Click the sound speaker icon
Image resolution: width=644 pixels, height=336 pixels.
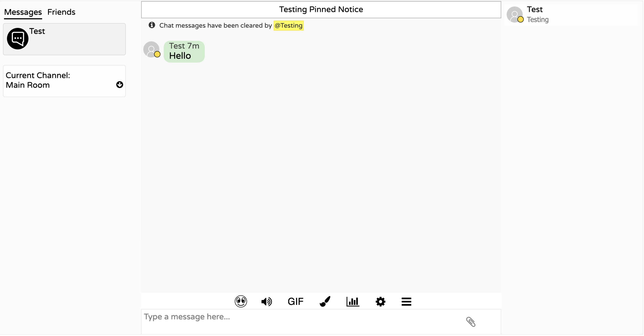pos(266,302)
